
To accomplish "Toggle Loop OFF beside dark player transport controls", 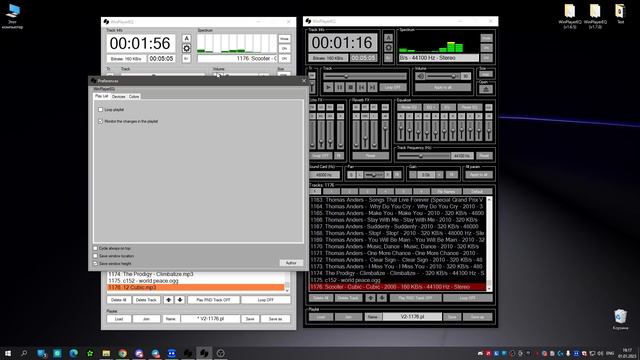I will [393, 87].
